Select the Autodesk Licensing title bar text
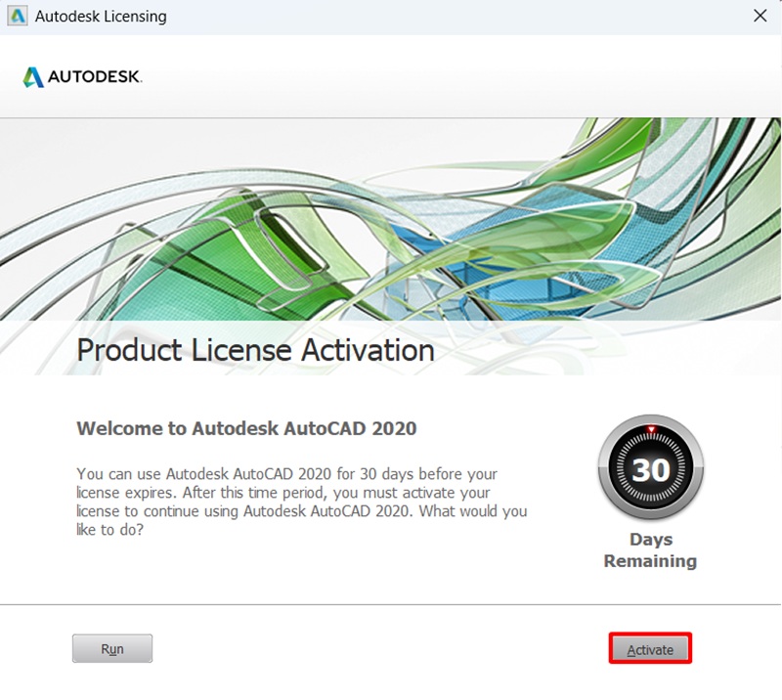The height and width of the screenshot is (700, 782). (x=100, y=16)
